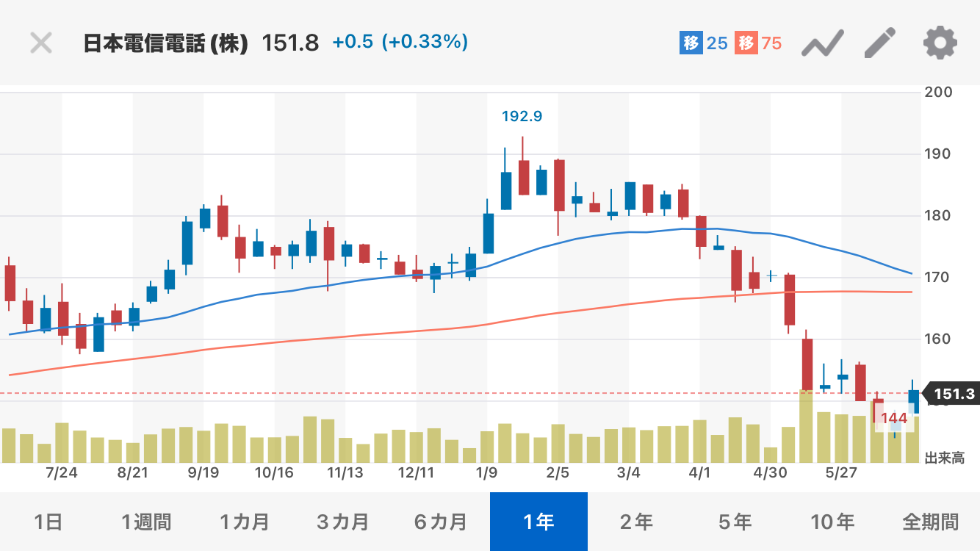980x551 pixels.
Task: Close the chart with the X icon
Action: click(41, 43)
